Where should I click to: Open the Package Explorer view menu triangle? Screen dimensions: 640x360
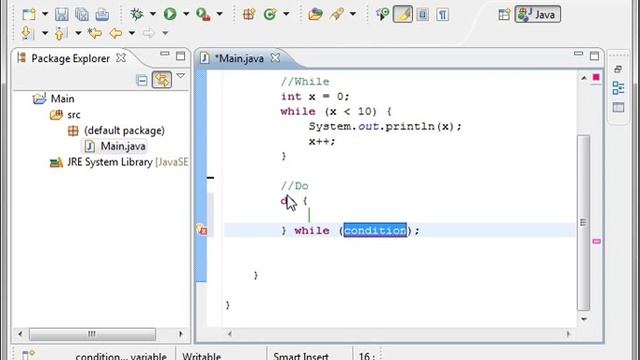coord(180,76)
